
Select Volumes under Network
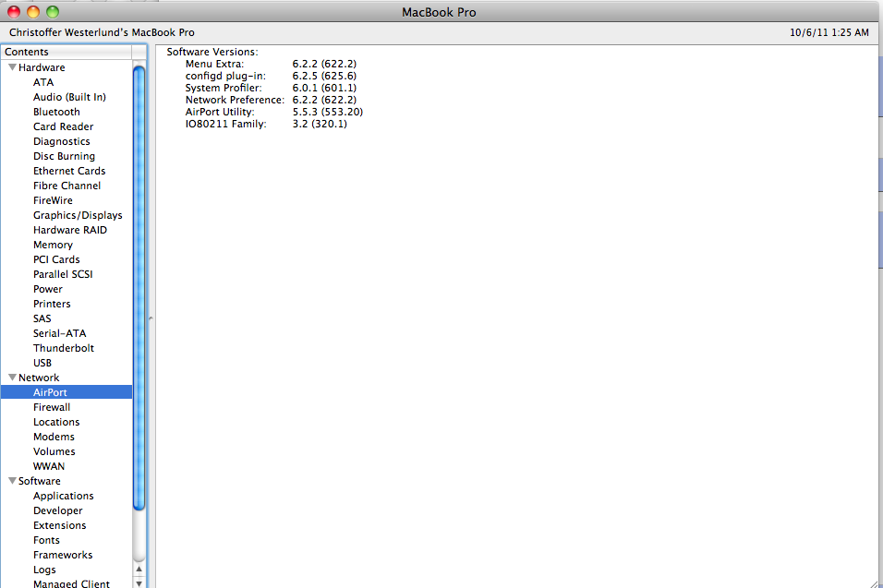pyautogui.click(x=54, y=451)
